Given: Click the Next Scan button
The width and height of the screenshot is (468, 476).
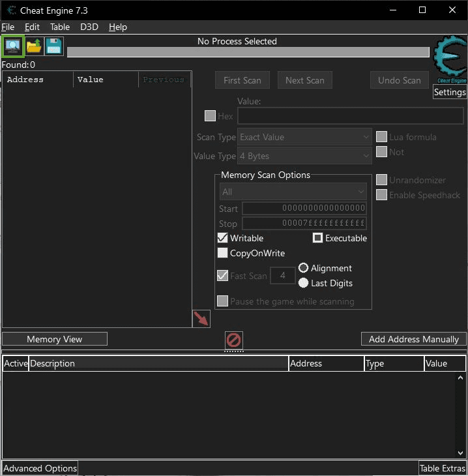Looking at the screenshot, I should [304, 80].
